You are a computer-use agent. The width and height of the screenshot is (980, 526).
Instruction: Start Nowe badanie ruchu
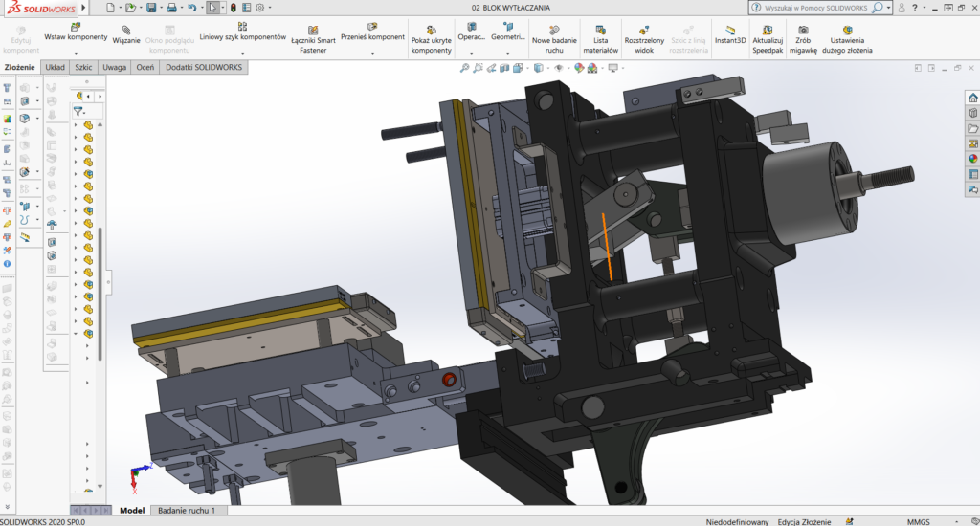tap(554, 30)
